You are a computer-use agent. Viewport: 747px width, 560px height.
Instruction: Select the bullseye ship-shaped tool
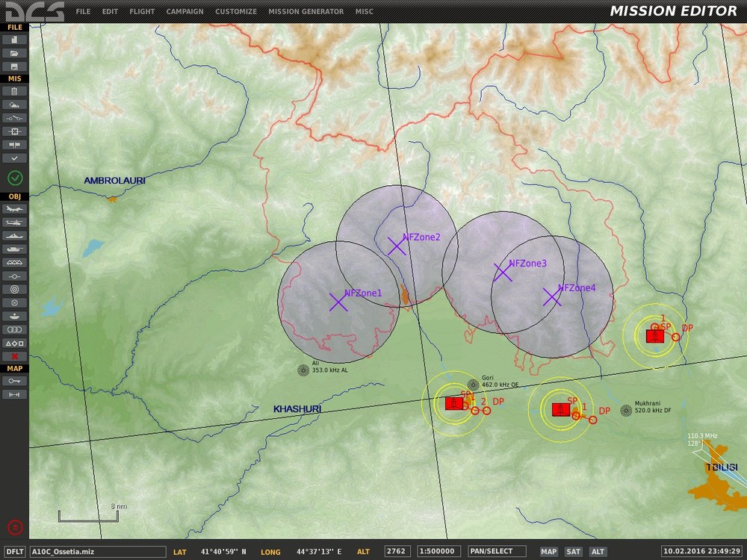tap(14, 316)
